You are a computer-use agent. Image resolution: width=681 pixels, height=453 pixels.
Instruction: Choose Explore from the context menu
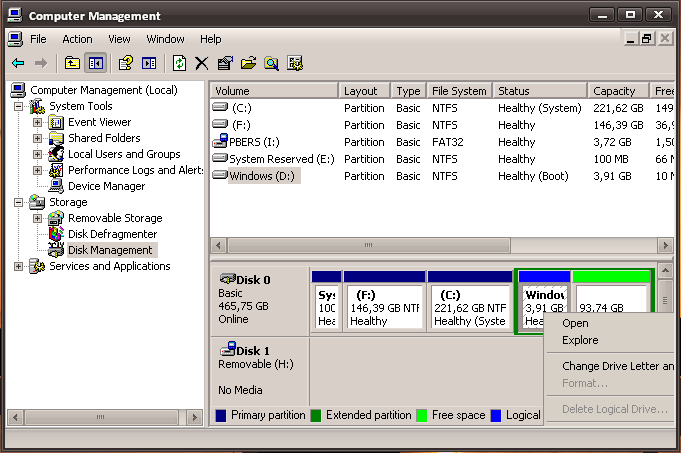tap(611, 340)
